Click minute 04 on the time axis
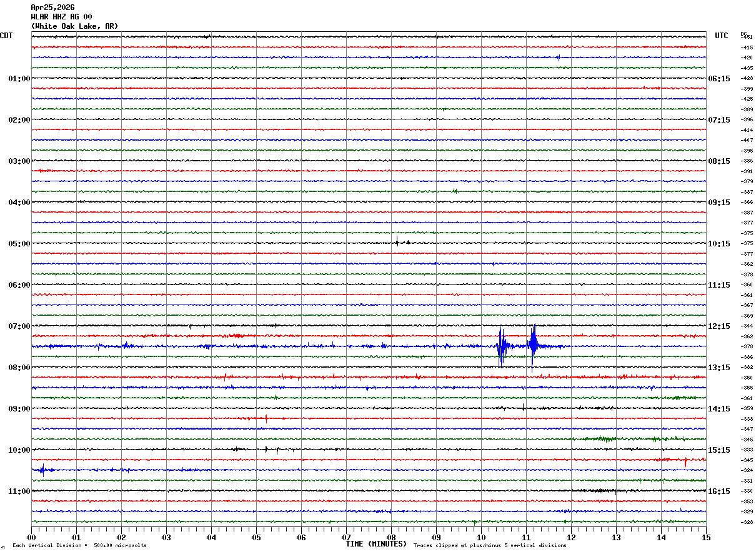Image resolution: width=756 pixels, height=554 pixels. pos(211,537)
